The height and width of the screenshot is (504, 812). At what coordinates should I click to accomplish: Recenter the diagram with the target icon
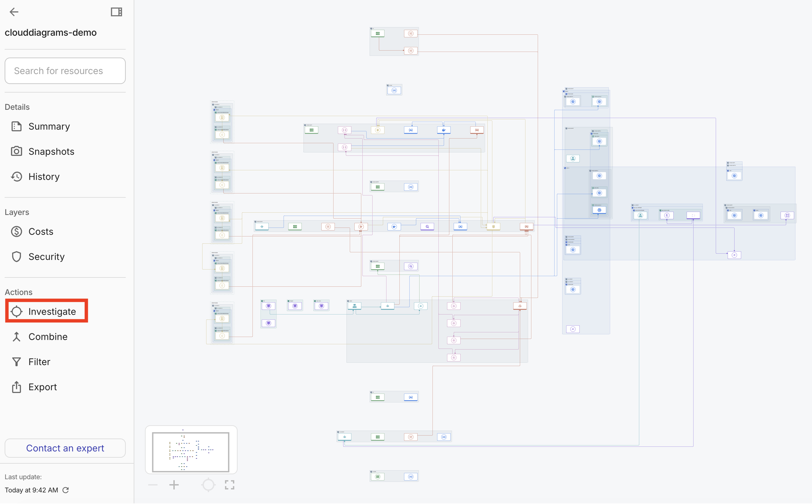pos(208,485)
